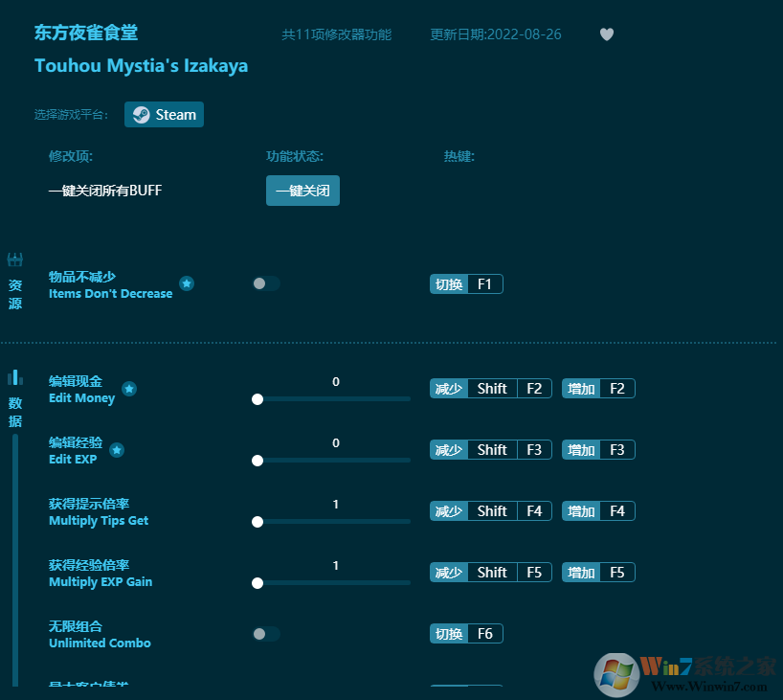Click the F1 toggle hotkey button
This screenshot has width=783, height=700.
[466, 284]
